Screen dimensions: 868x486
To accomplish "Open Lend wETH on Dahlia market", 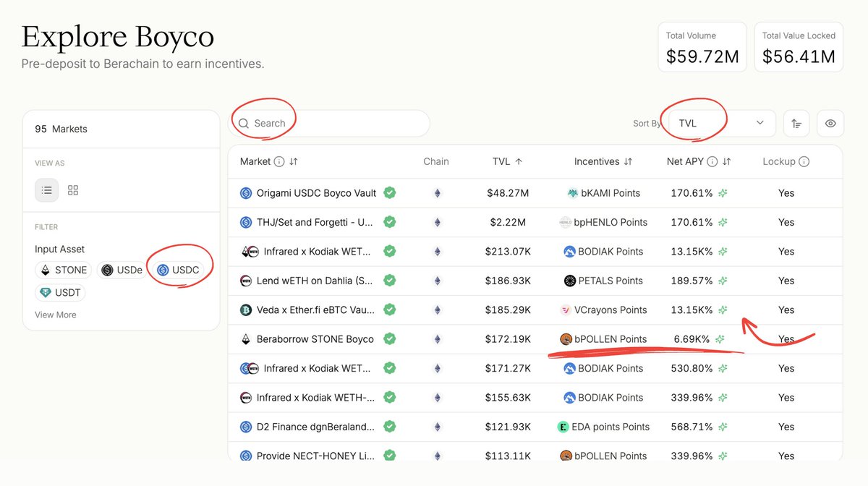I will pos(315,281).
